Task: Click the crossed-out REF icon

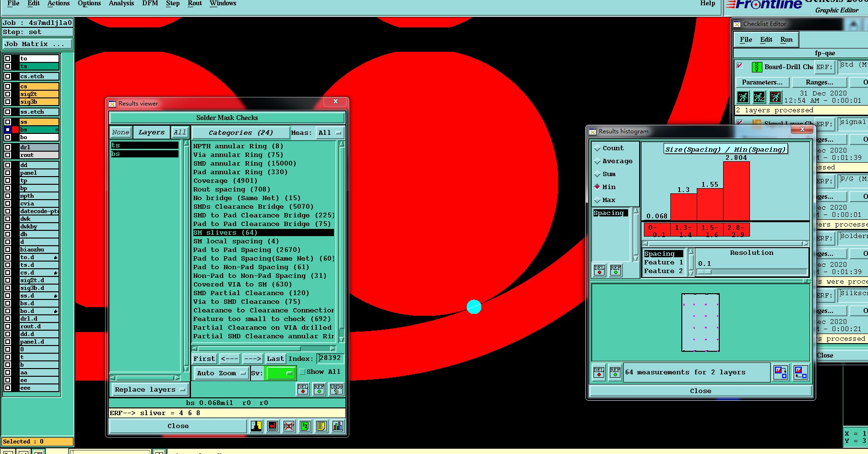Action: coord(289,426)
